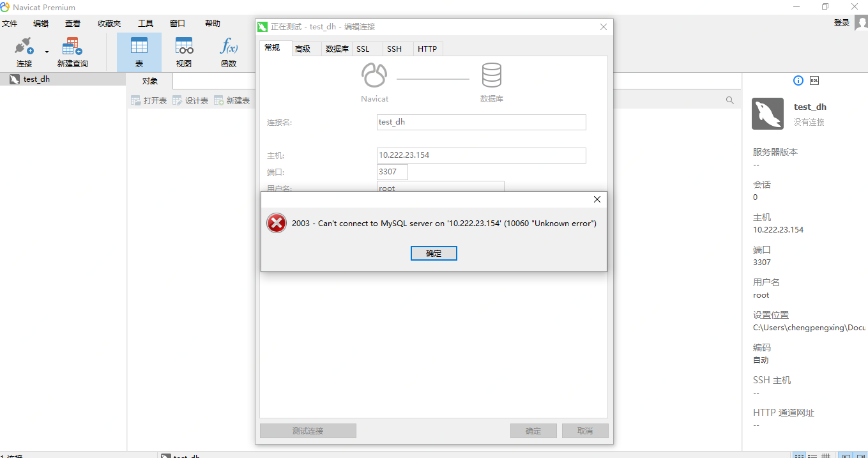Open 新建查询 (New Query) icon
868x458 pixels.
[72, 51]
